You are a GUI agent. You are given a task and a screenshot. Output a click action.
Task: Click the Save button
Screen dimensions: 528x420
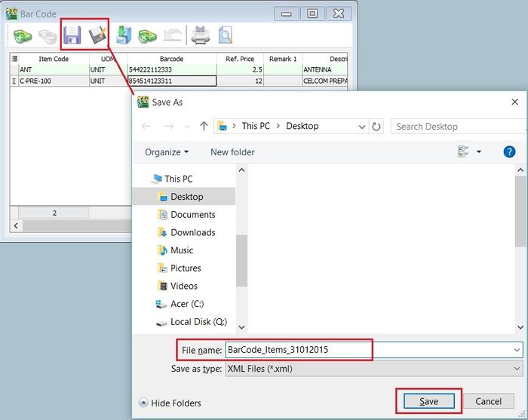(428, 401)
